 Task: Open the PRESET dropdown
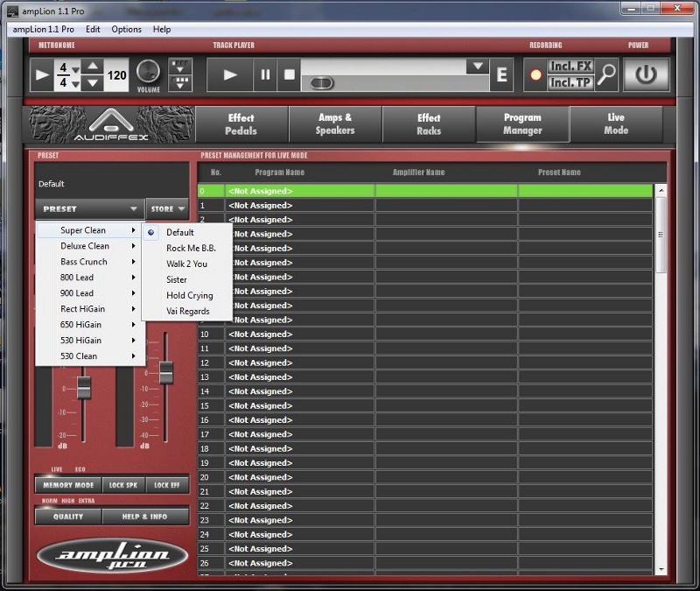click(x=90, y=208)
